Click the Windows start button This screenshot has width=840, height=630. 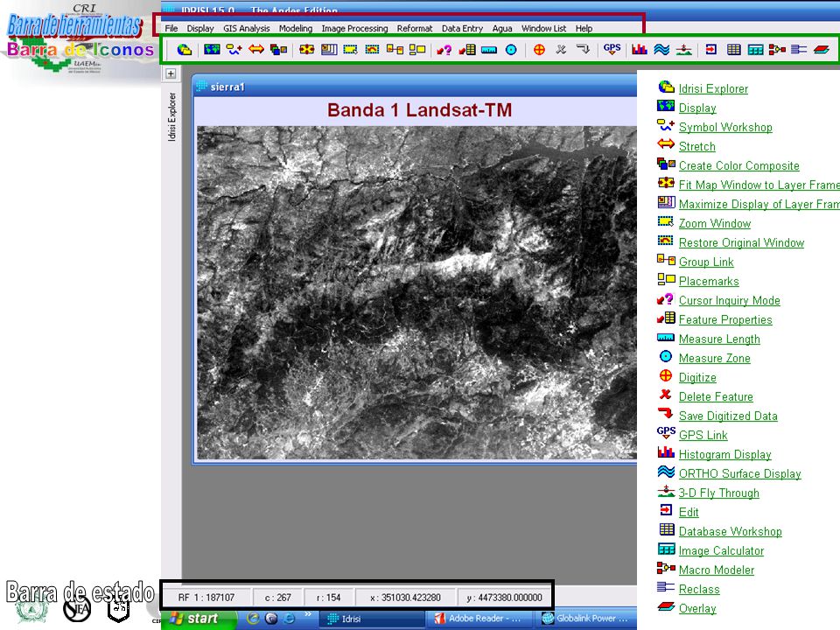click(199, 619)
